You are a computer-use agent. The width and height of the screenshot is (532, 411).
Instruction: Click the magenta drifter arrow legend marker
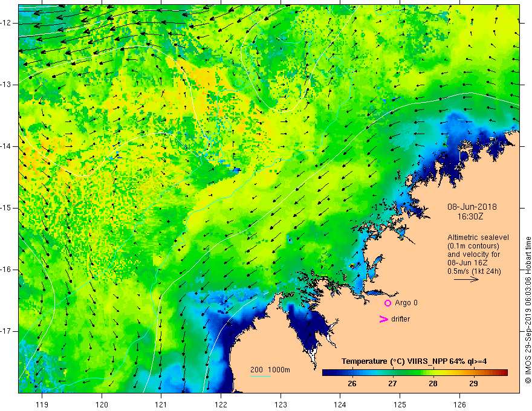(x=383, y=319)
